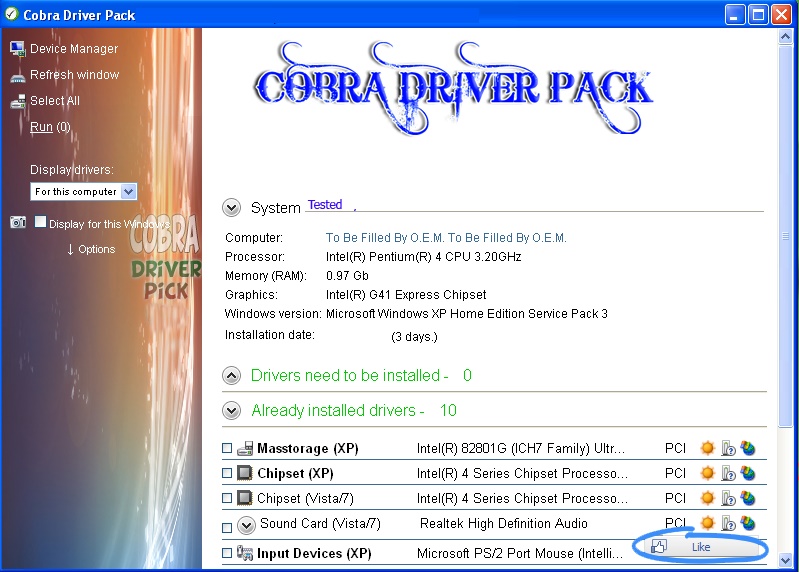The width and height of the screenshot is (799, 572).
Task: Click the Chipset (Vista/7) chip icon
Action: 245,498
